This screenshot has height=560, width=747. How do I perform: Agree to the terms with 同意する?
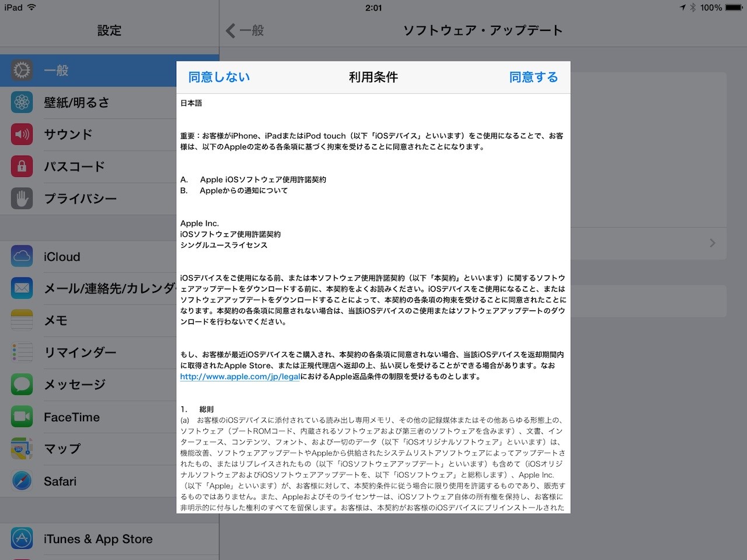pyautogui.click(x=533, y=77)
